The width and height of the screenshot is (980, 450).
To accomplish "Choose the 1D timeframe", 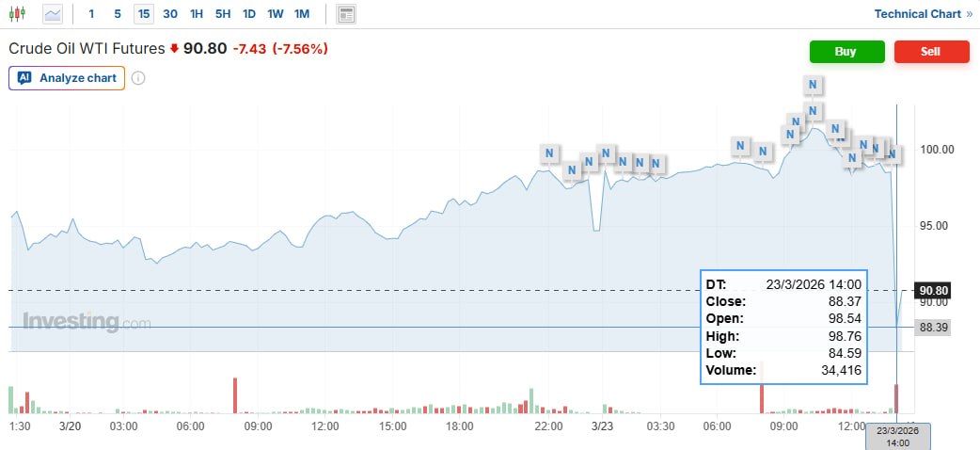I will (248, 14).
